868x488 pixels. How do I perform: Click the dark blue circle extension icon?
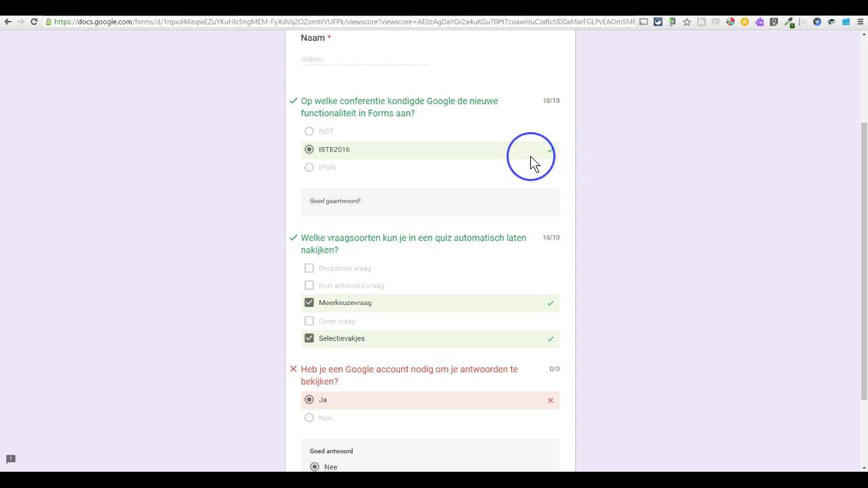[x=658, y=22]
